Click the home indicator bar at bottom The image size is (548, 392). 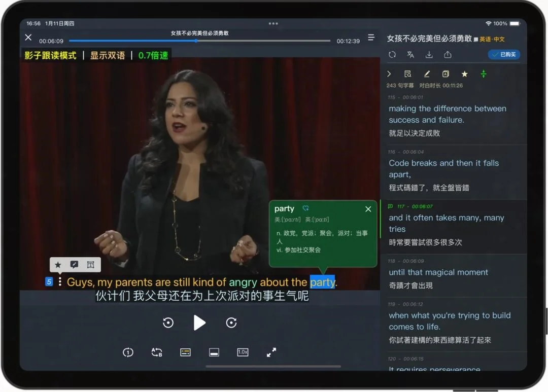273,366
